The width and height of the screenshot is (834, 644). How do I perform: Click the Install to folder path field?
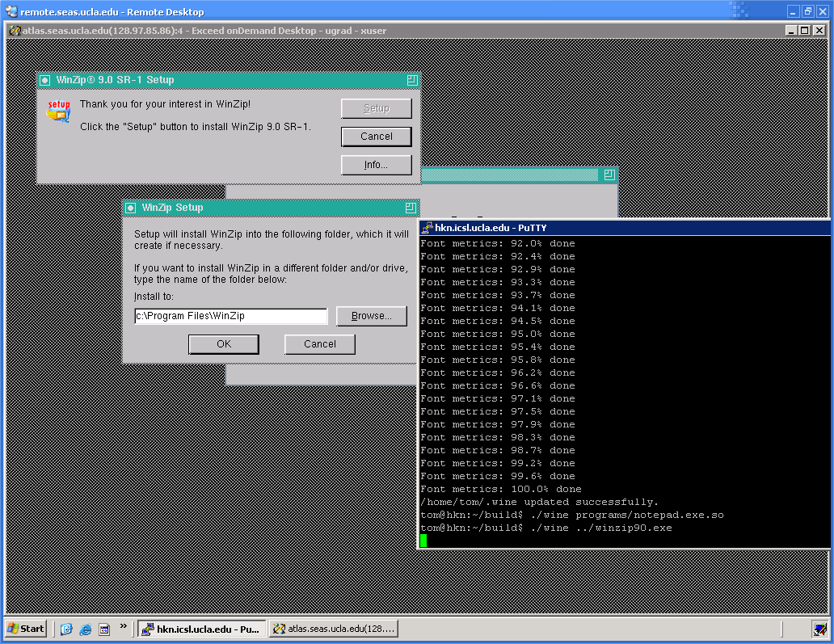pos(230,316)
